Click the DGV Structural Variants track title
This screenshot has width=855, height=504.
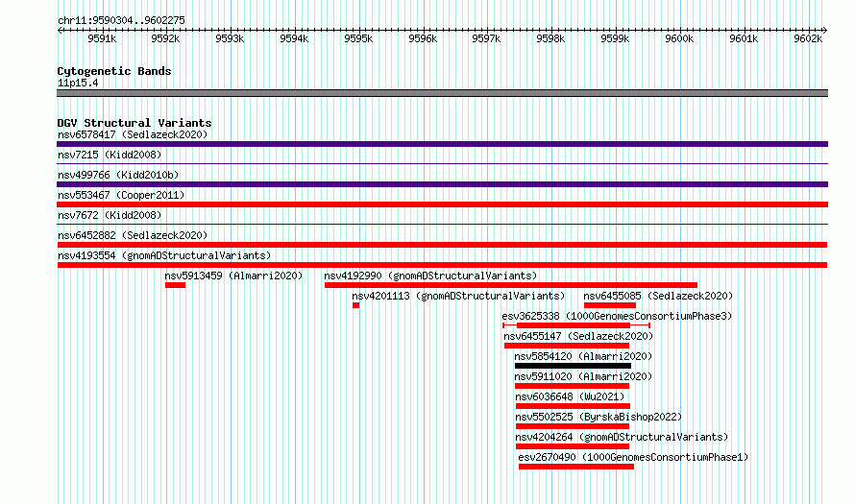coord(134,123)
